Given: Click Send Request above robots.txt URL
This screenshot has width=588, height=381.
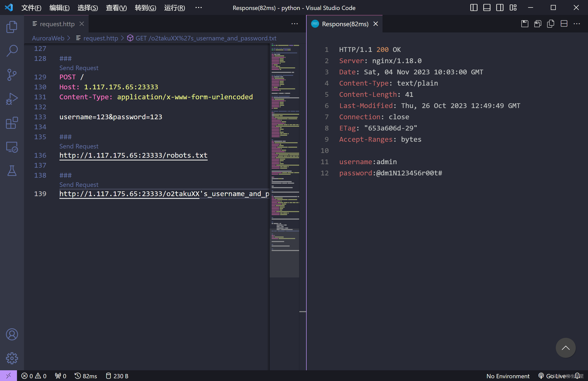Looking at the screenshot, I should point(79,146).
